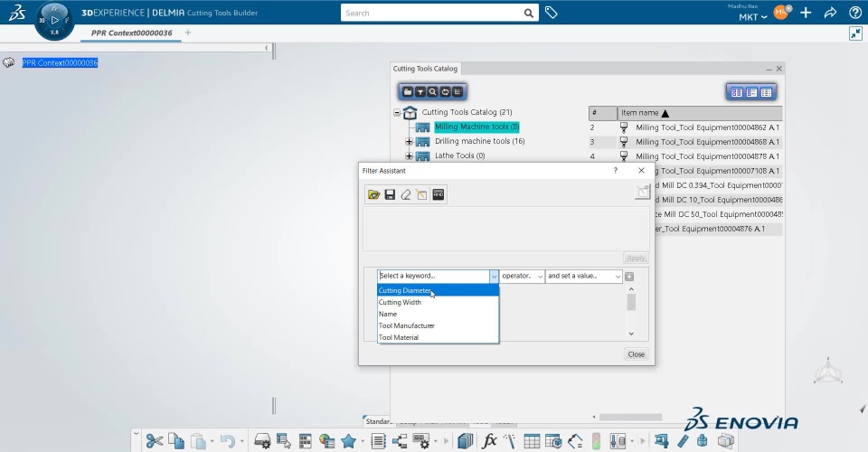The height and width of the screenshot is (452, 868).
Task: Click the traffic light check icon
Action: point(596,441)
